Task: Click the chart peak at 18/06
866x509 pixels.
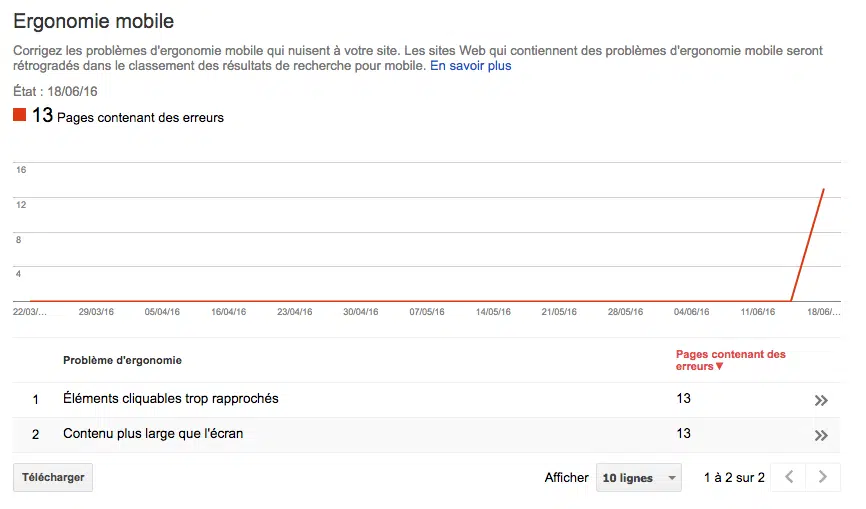Action: 823,189
